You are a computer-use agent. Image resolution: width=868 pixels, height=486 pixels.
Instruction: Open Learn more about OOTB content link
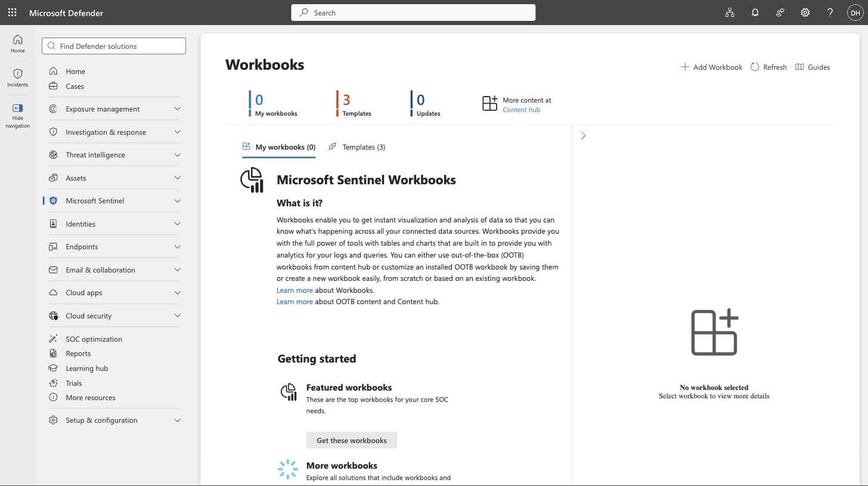pyautogui.click(x=294, y=302)
